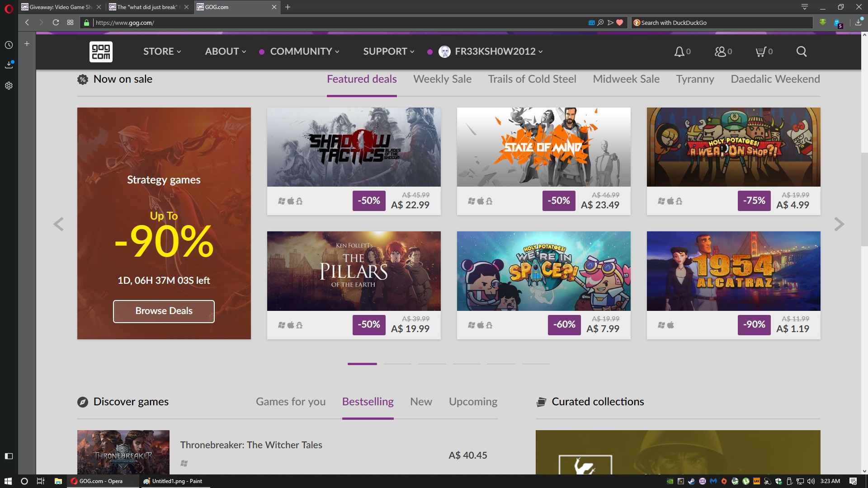The image size is (868, 488).
Task: Open the Windows action center icon
Action: (x=853, y=481)
